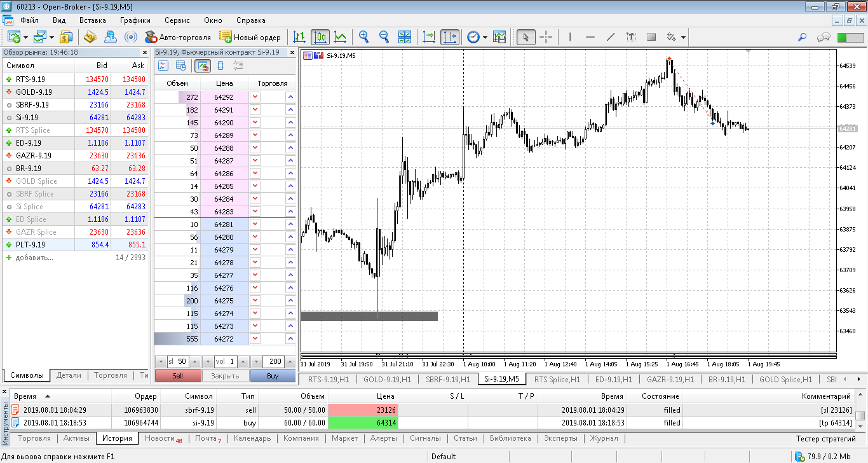Open the graphical objects dropdown arrow
Screen dimensions: 868x463
pos(683,37)
